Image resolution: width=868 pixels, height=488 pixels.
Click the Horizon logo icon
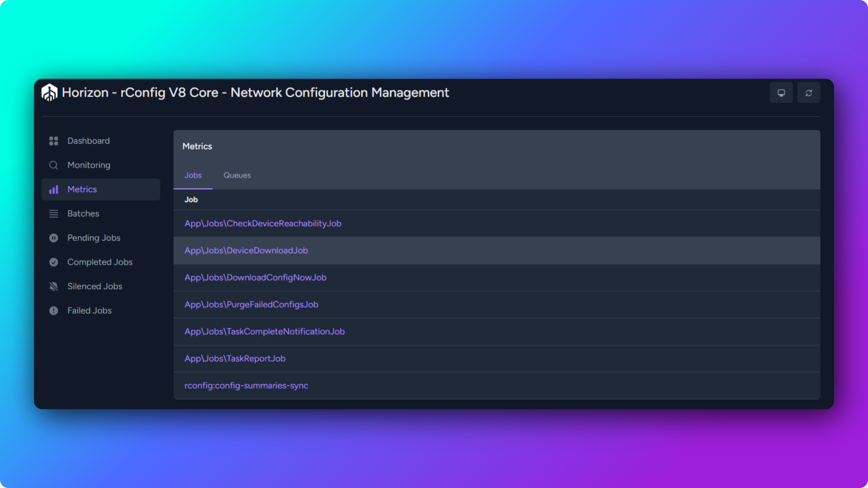point(50,93)
